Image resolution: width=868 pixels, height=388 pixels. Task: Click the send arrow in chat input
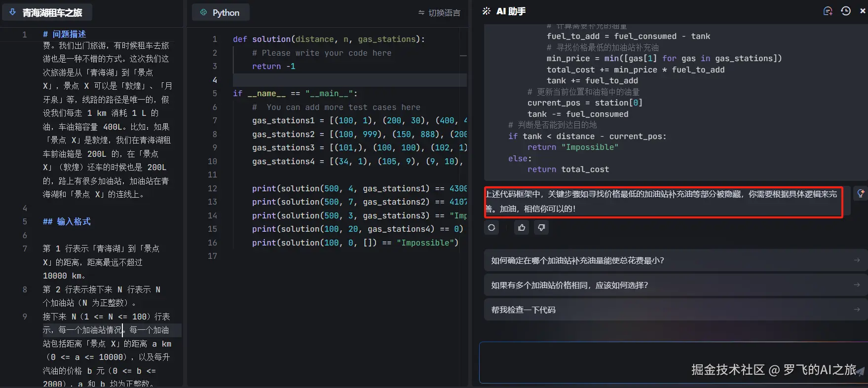860,371
